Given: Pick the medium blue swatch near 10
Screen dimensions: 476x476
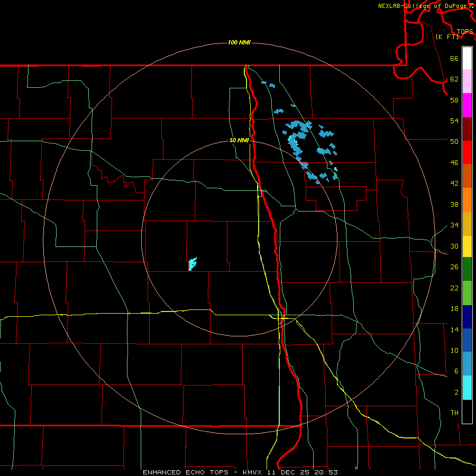Looking at the screenshot, I should (x=467, y=340).
